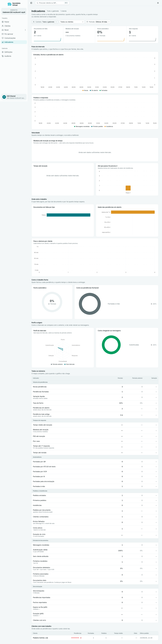Click the orange Passo 1 bar
The height and width of the screenshot is (644, 162).
point(128,188)
